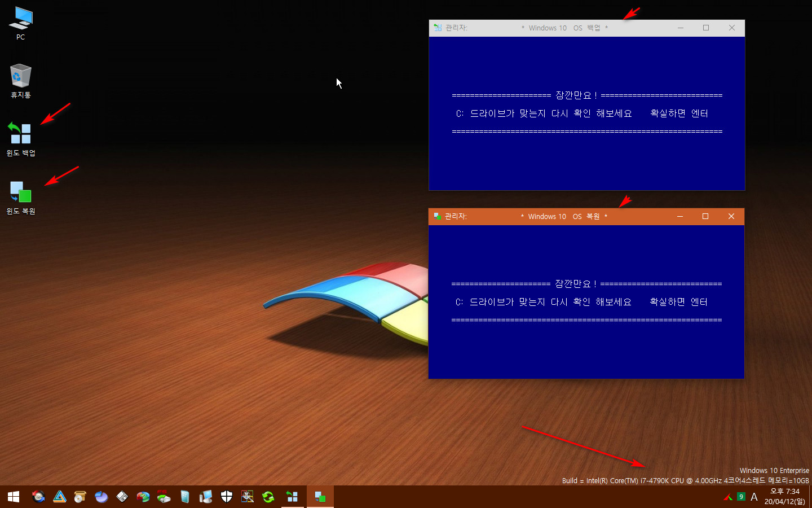The image size is (812, 508).
Task: Maximize the Windows 10 OS 복원 window
Action: 705,216
